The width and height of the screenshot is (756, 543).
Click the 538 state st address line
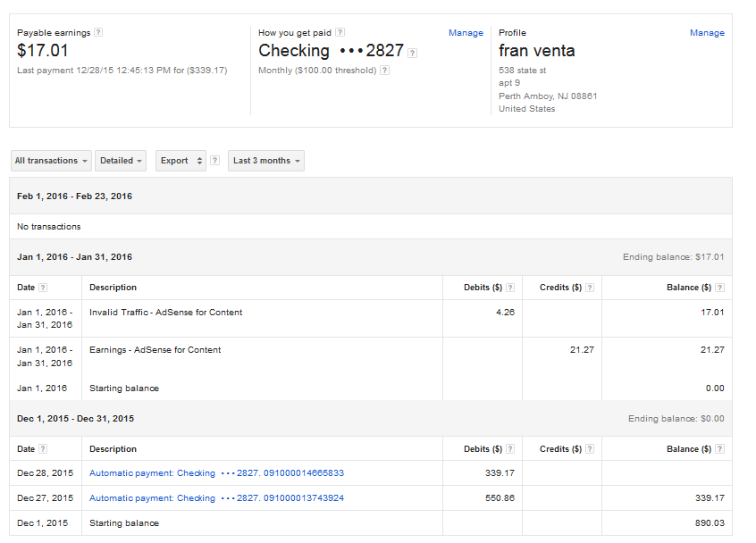[522, 71]
